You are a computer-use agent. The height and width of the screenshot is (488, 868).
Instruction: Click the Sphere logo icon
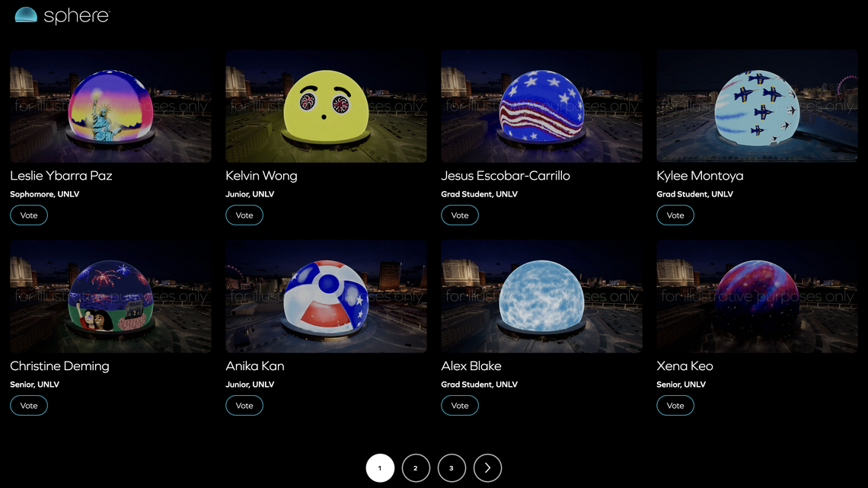[x=26, y=14]
